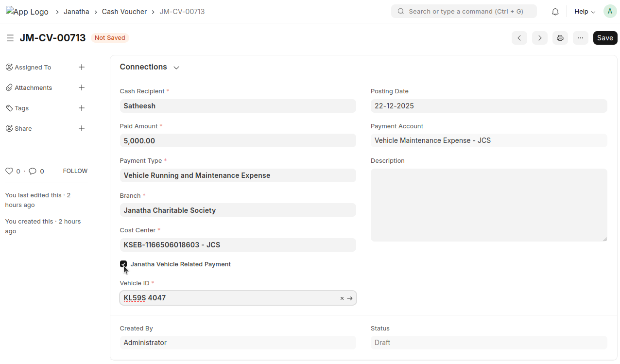The width and height of the screenshot is (620, 364).
Task: Click the Save button
Action: tap(605, 38)
